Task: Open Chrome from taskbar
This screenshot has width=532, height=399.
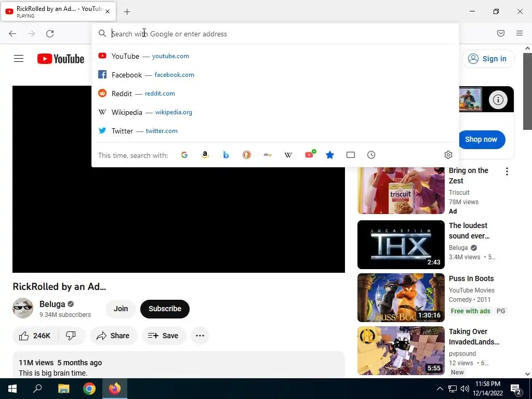Action: pos(89,389)
